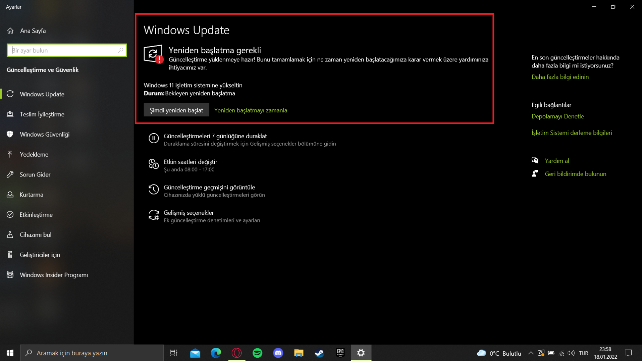This screenshot has width=644, height=362.
Task: Open the Windows Start menu
Action: (10, 354)
